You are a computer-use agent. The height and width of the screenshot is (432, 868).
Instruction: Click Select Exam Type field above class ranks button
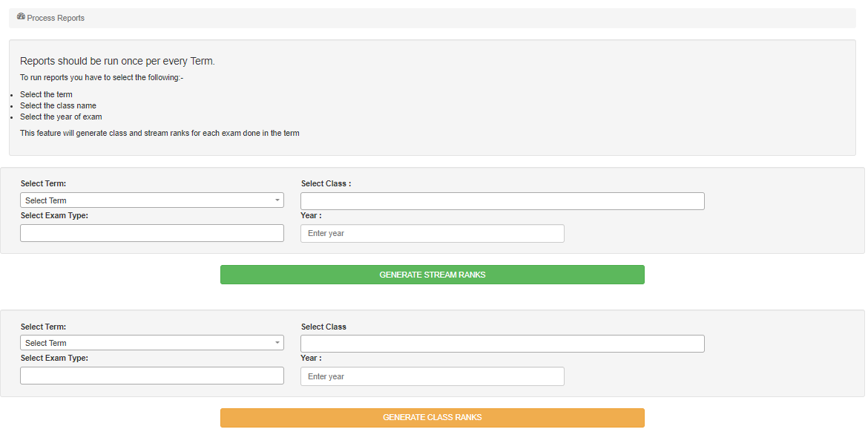(x=151, y=376)
